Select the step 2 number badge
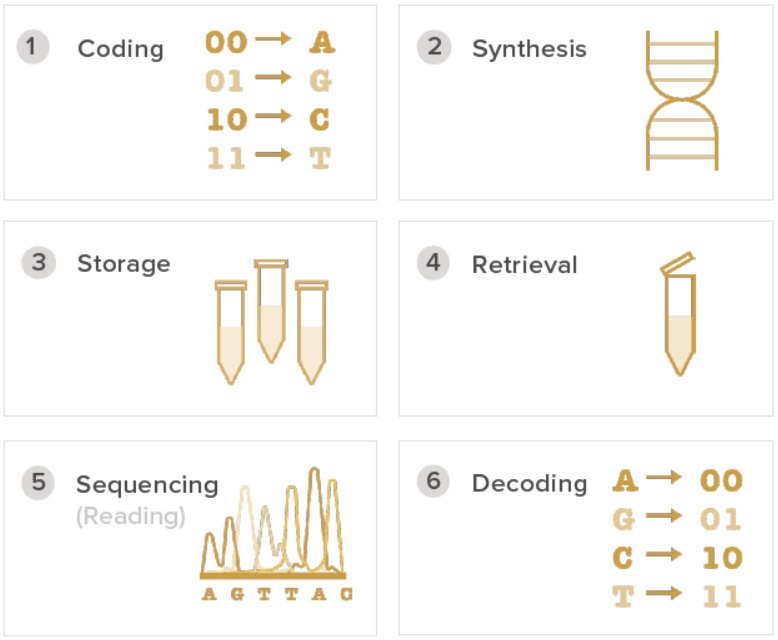778x640 pixels. click(x=433, y=47)
